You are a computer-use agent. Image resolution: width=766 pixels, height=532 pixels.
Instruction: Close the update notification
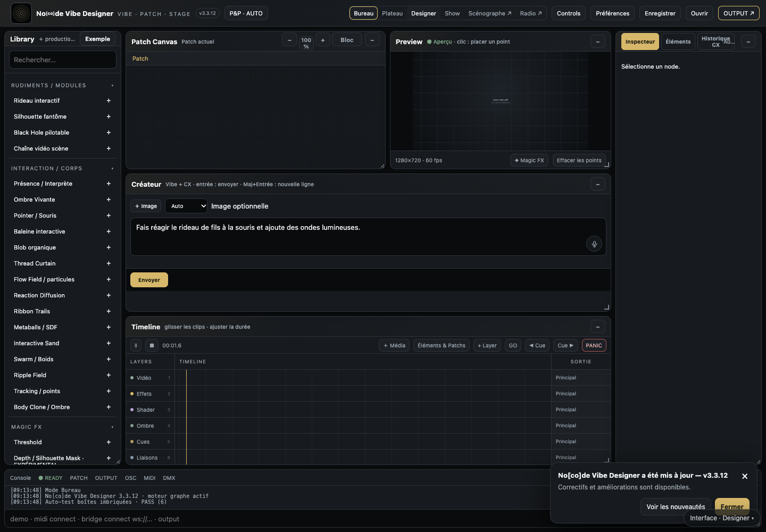coord(745,476)
